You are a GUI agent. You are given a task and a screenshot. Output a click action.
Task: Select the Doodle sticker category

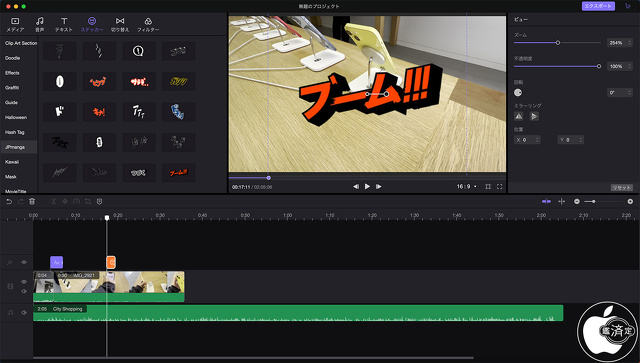(12, 58)
